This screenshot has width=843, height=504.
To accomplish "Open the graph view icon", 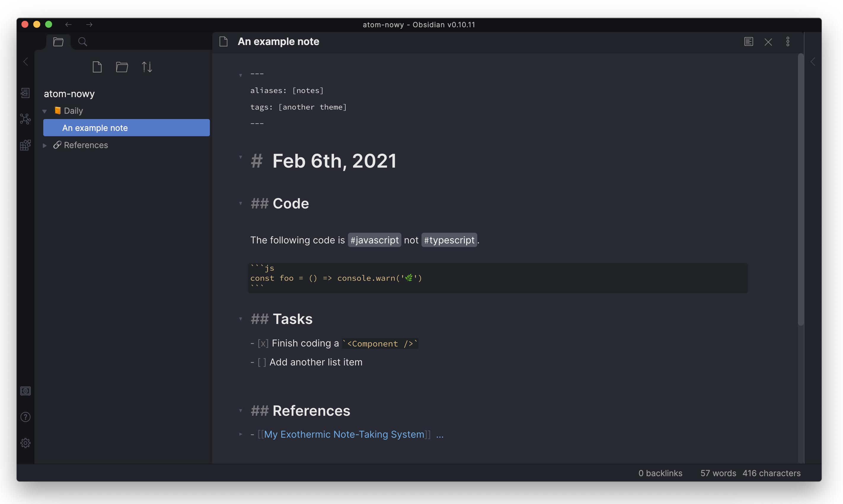I will click(25, 119).
